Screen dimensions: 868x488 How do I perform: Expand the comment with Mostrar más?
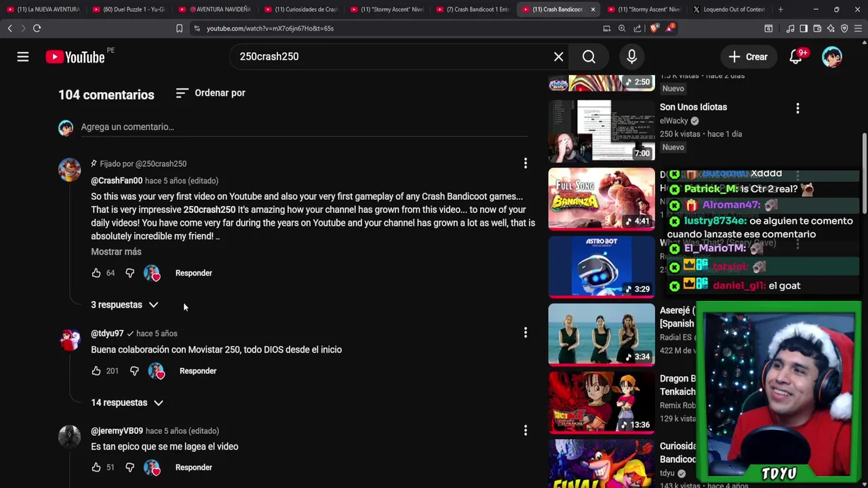coord(116,251)
